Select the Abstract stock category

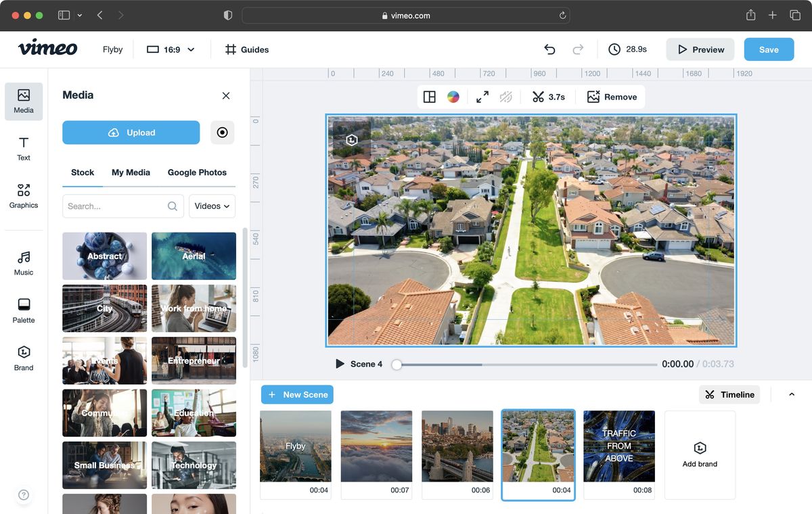point(104,256)
